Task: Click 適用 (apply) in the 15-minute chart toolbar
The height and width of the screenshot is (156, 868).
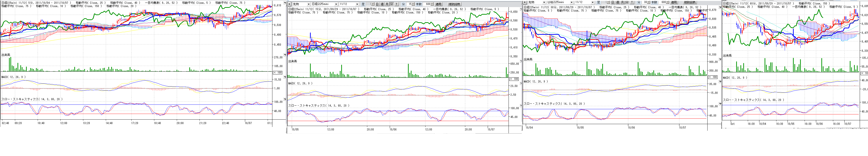Action: (438, 4)
